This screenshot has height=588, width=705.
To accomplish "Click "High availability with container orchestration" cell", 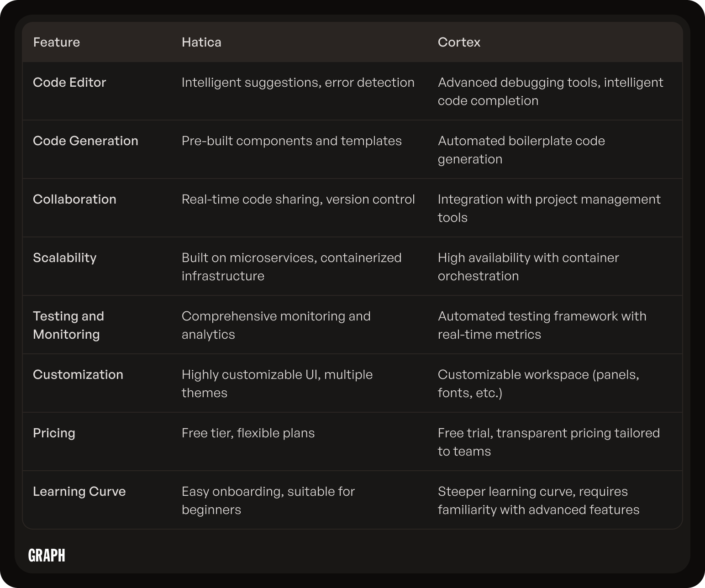I will 528,267.
